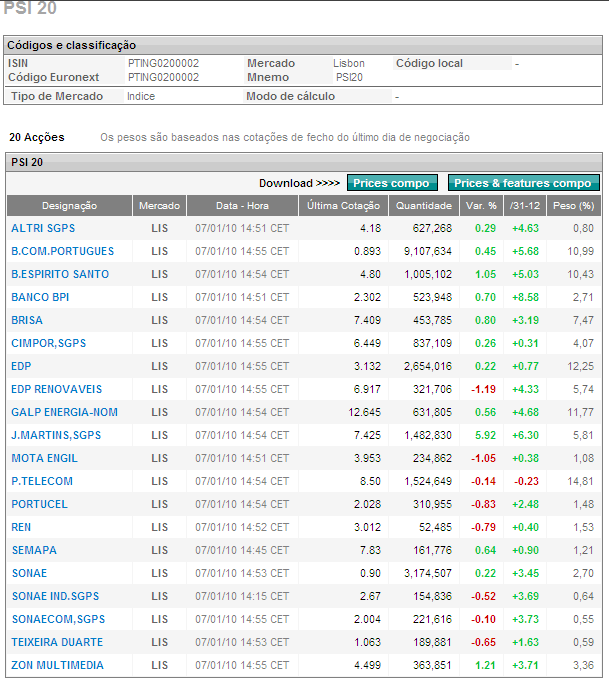Click J.MARTINS,SGPS variation value 5.92
This screenshot has width=609, height=686.
(486, 435)
